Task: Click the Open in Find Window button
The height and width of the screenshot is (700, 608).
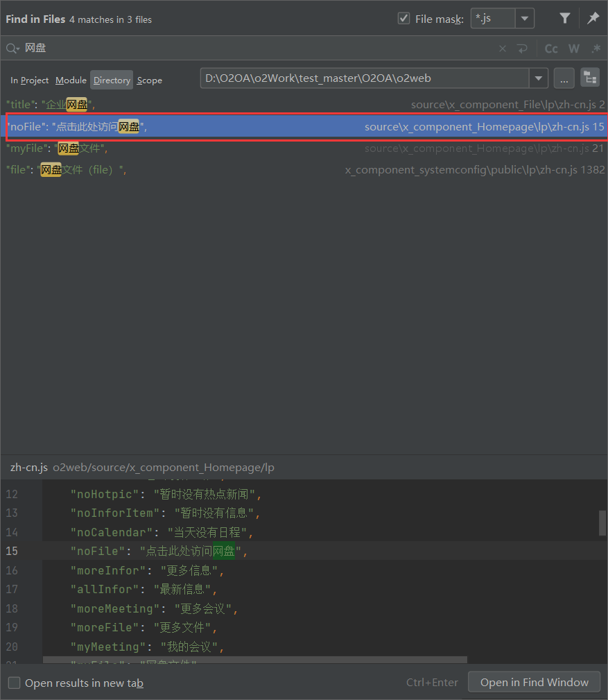Action: tap(535, 682)
